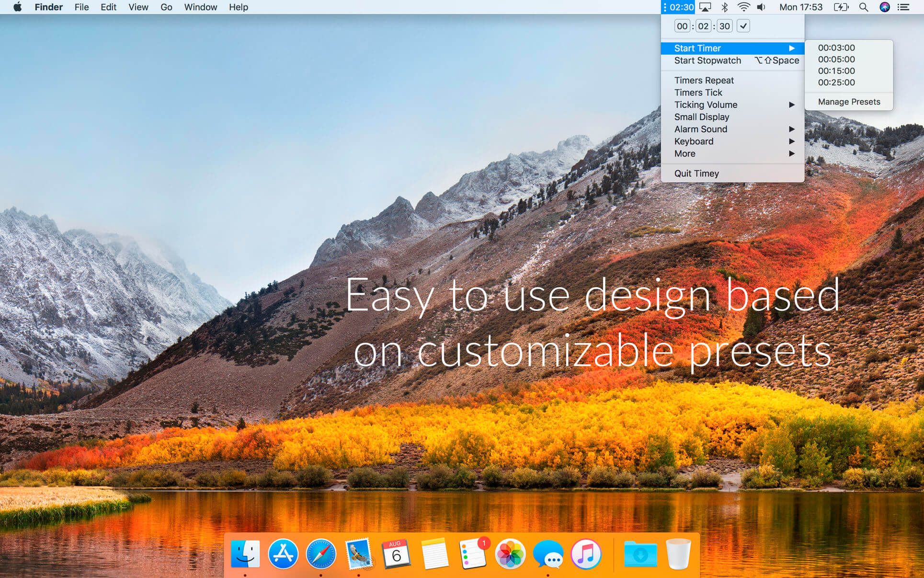Open the Photos app in the dock
The image size is (924, 578).
pos(510,554)
